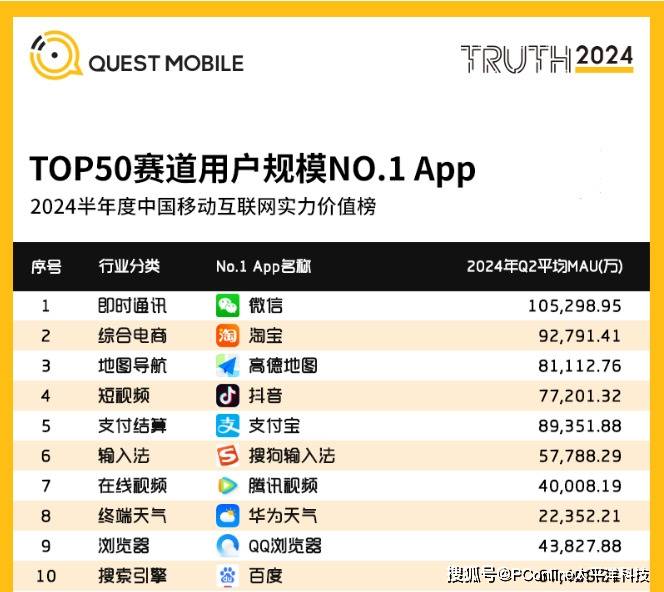Click the 即时通讯 category cell
Viewport: 664px width, 592px height.
click(132, 306)
